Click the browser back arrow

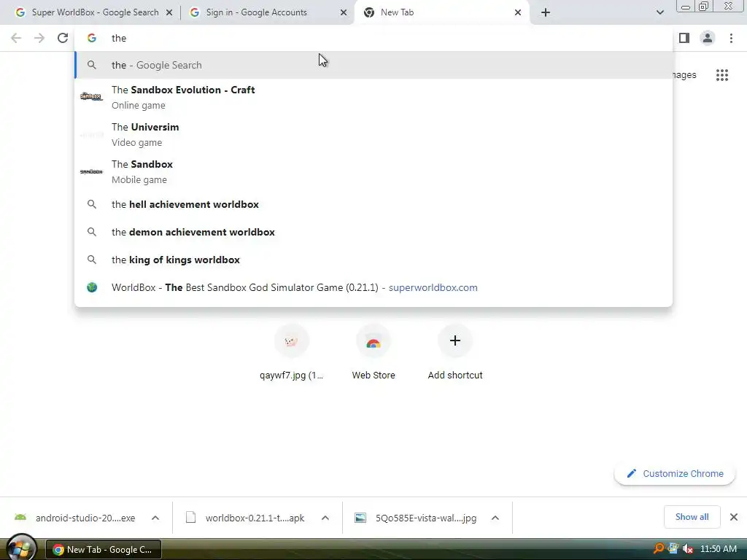click(16, 38)
